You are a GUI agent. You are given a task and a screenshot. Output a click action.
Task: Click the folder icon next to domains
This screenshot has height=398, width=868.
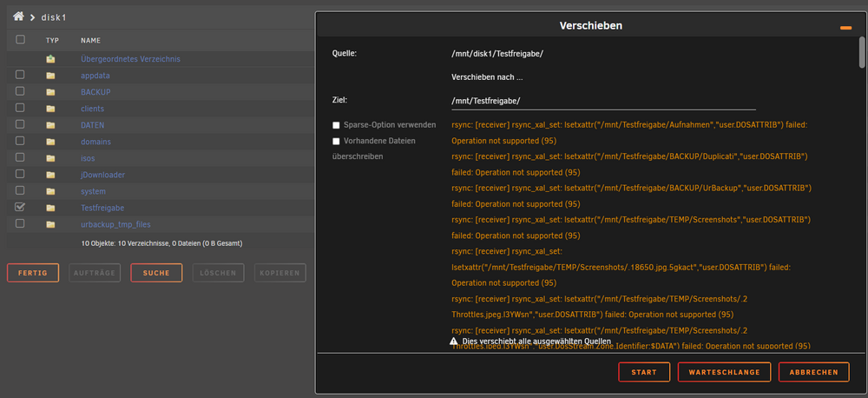50,142
